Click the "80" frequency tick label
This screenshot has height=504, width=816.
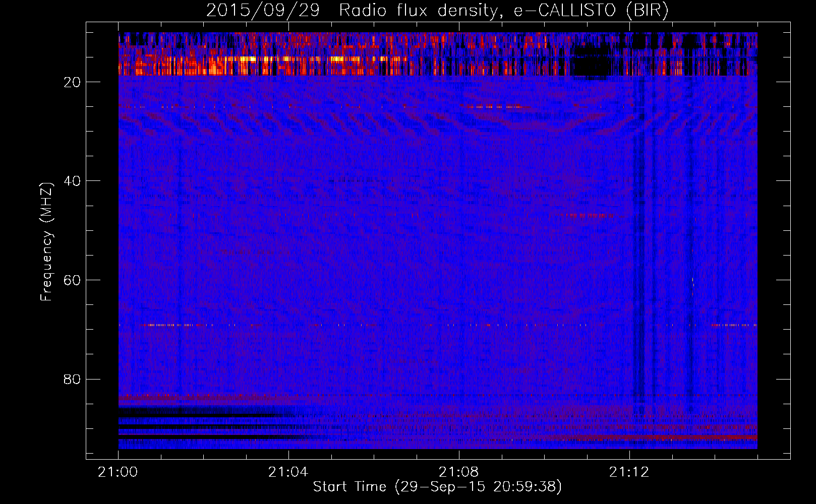click(73, 379)
